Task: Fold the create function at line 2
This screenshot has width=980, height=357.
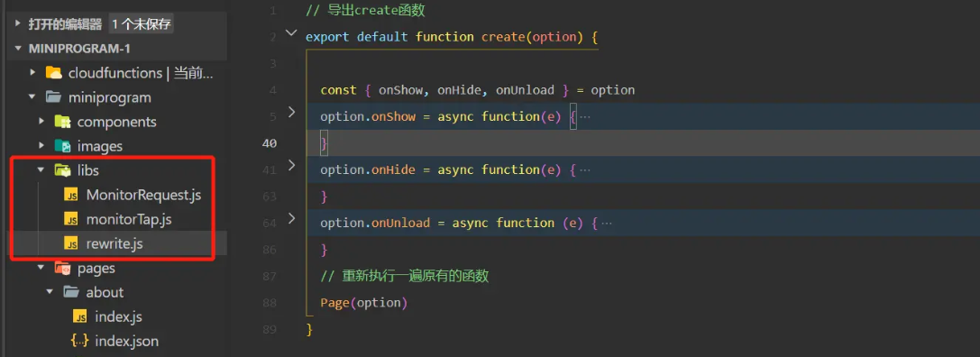Action: point(291,33)
